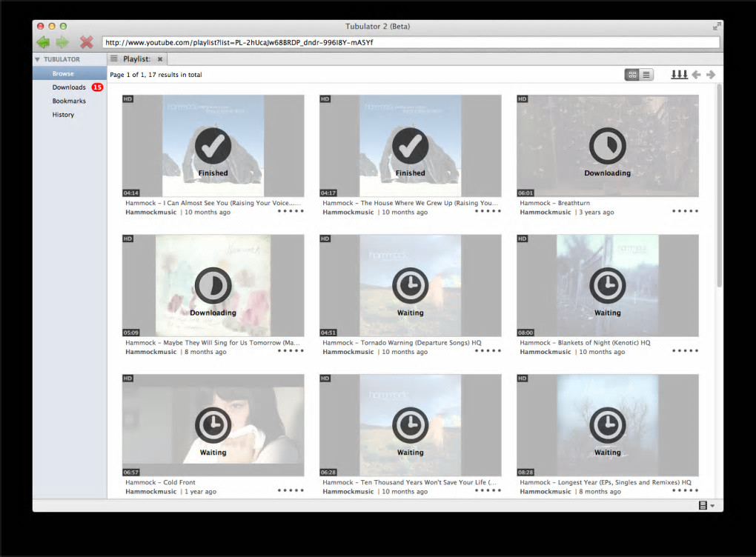
Task: Open The House Where We Grew Up thumbnail
Action: (x=411, y=145)
